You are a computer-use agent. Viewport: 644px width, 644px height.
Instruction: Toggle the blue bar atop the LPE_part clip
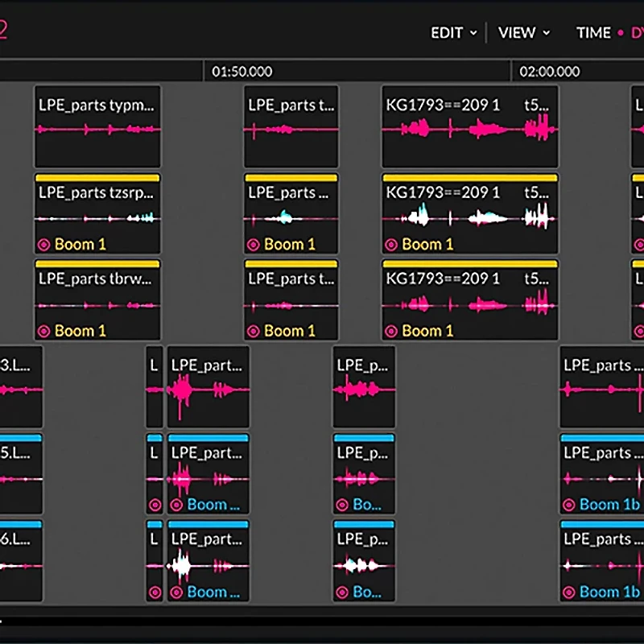click(208, 436)
